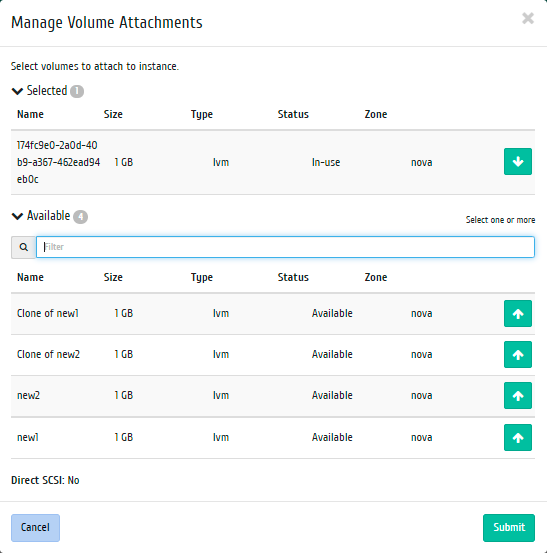Select volume name 174fc9e0-2a0d-40b9-a367-462ead94eb0c

tap(58, 162)
